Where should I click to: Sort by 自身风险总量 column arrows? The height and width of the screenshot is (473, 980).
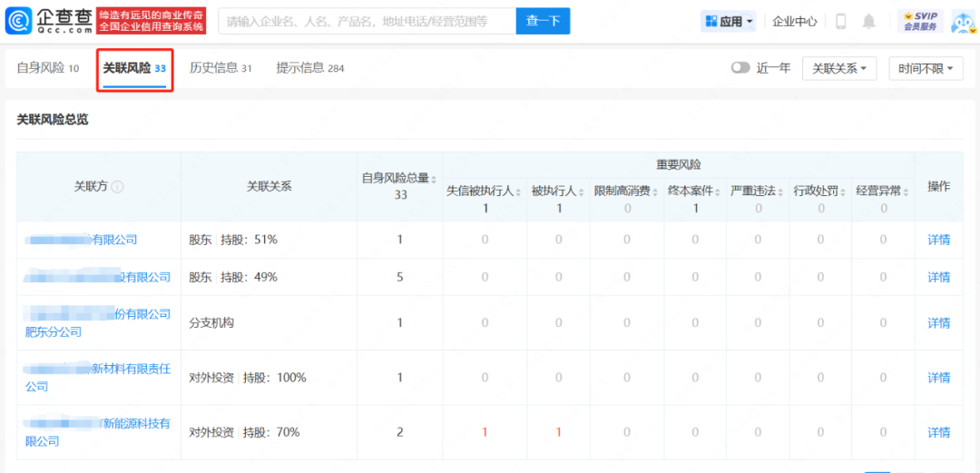coord(434,178)
